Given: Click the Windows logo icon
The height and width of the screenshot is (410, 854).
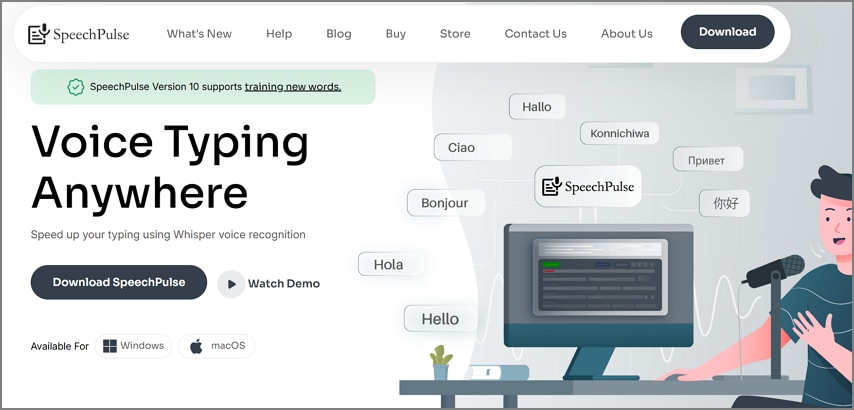Looking at the screenshot, I should tap(110, 346).
